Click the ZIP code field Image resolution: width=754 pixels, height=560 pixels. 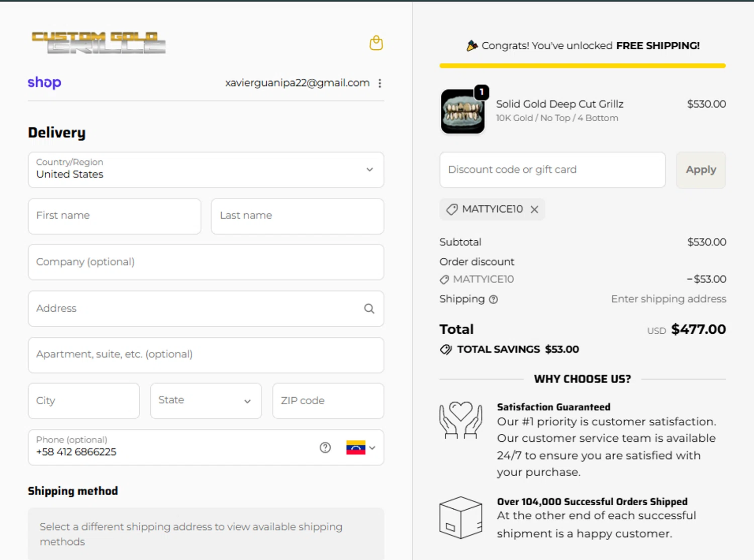[328, 401]
